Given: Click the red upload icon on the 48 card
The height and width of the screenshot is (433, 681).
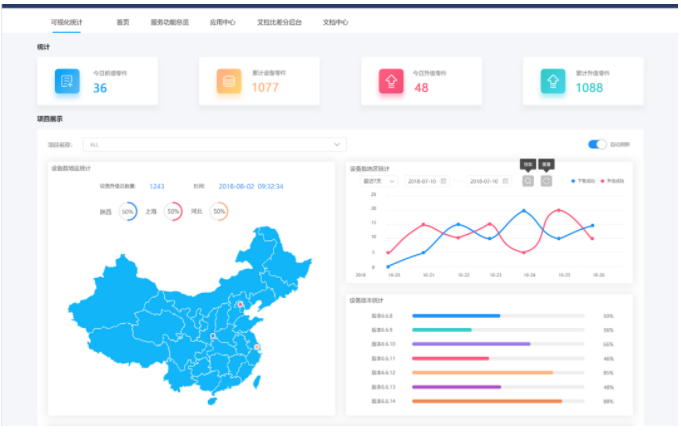Looking at the screenshot, I should 391,81.
